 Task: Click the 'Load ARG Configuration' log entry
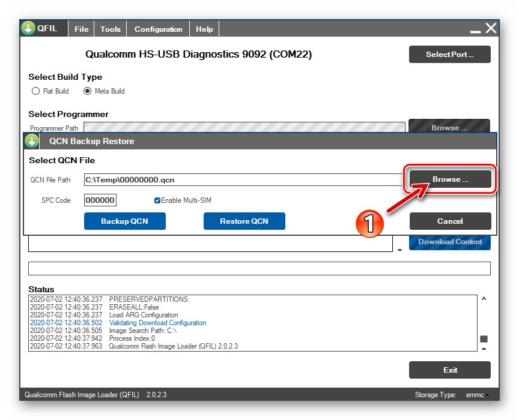[144, 315]
